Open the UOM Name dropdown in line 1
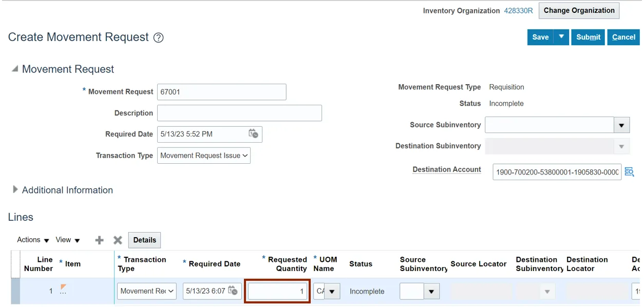The width and height of the screenshot is (644, 307). pyautogui.click(x=332, y=292)
